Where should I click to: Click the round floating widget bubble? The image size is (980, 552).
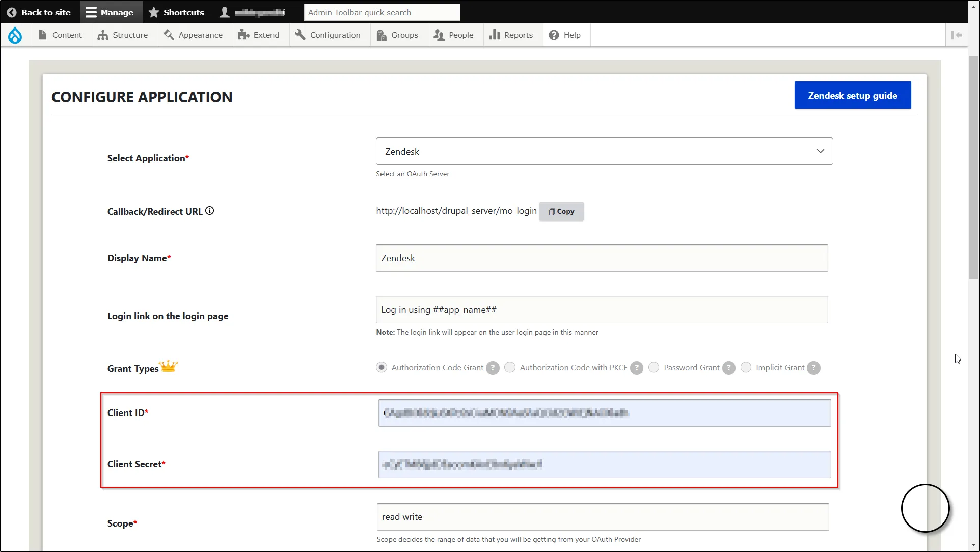coord(925,508)
